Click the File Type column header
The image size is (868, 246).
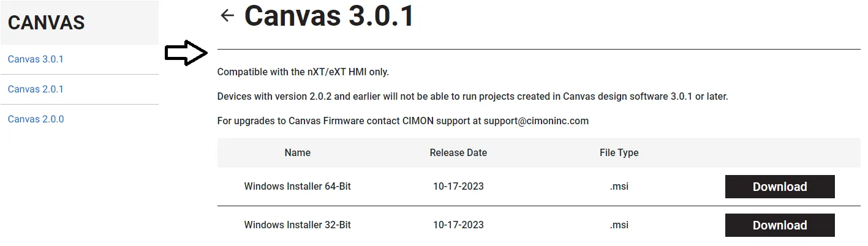pos(619,152)
